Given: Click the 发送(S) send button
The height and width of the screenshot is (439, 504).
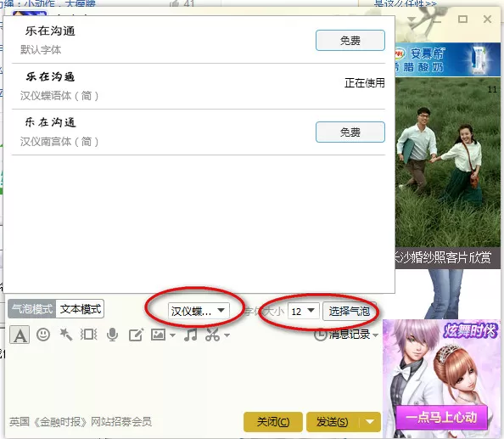Looking at the screenshot, I should 333,422.
